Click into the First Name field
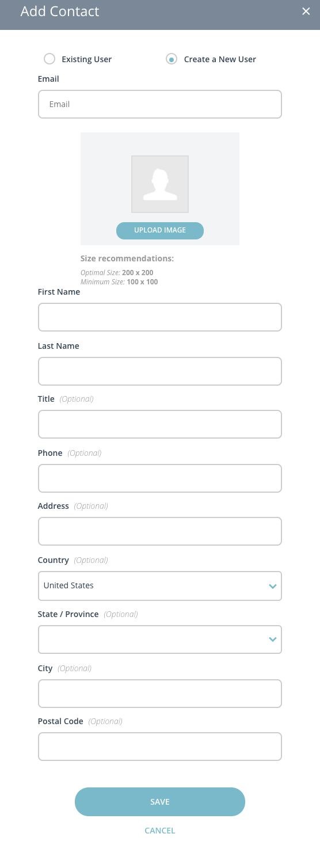Image resolution: width=320 pixels, height=868 pixels. [160, 317]
